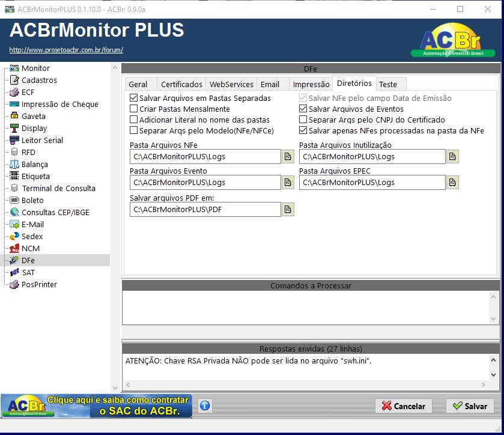Open the Certificados tab
The image size is (504, 435).
point(181,84)
